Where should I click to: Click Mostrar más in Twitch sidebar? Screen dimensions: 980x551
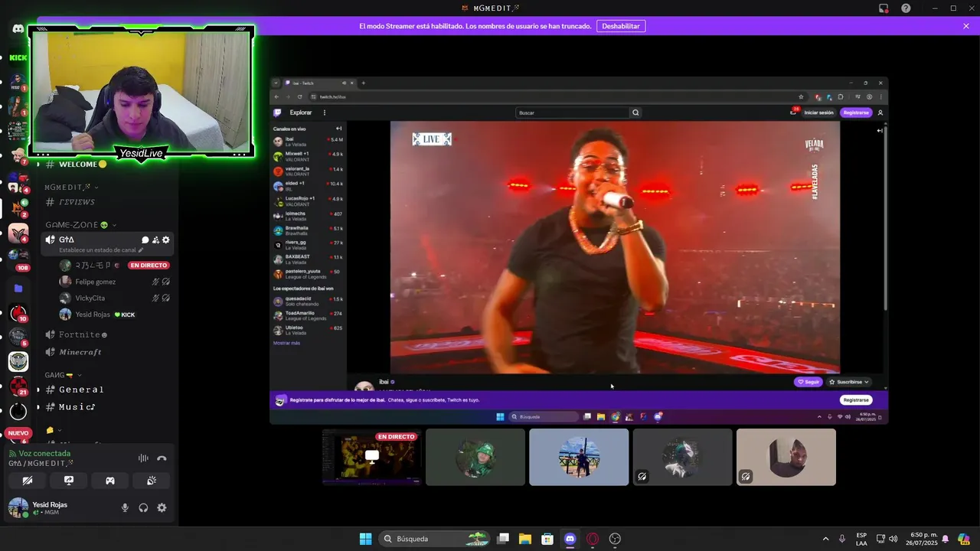[x=286, y=343]
